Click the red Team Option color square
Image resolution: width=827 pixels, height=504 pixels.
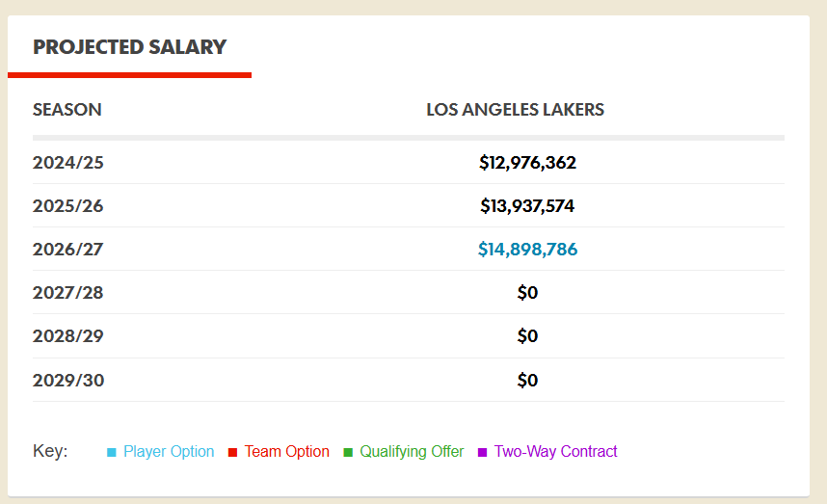tap(233, 452)
